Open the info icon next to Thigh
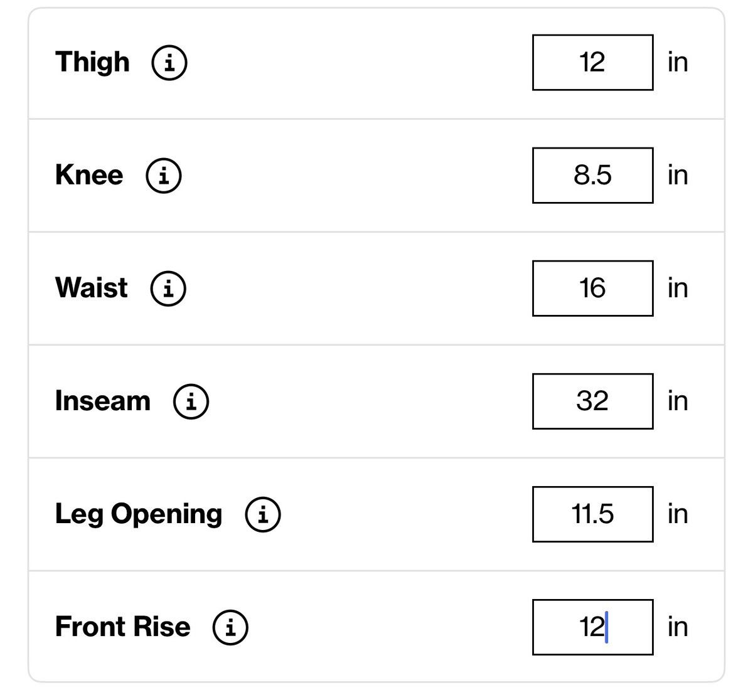 pyautogui.click(x=169, y=63)
